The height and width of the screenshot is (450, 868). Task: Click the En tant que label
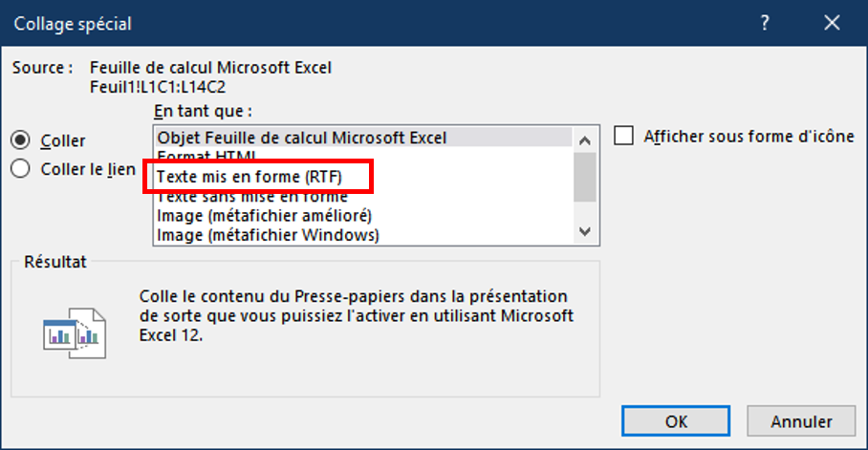(x=202, y=112)
